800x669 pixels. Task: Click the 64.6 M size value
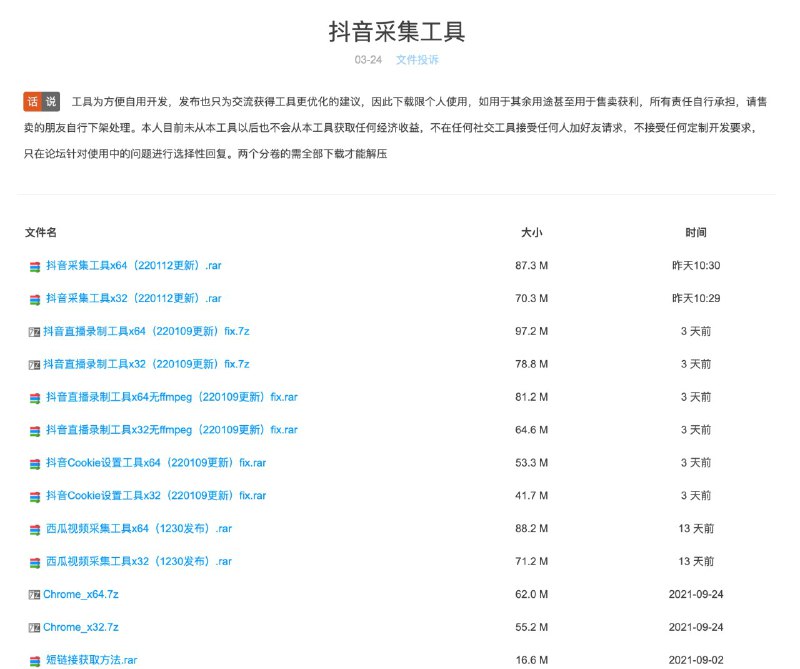[x=531, y=430]
